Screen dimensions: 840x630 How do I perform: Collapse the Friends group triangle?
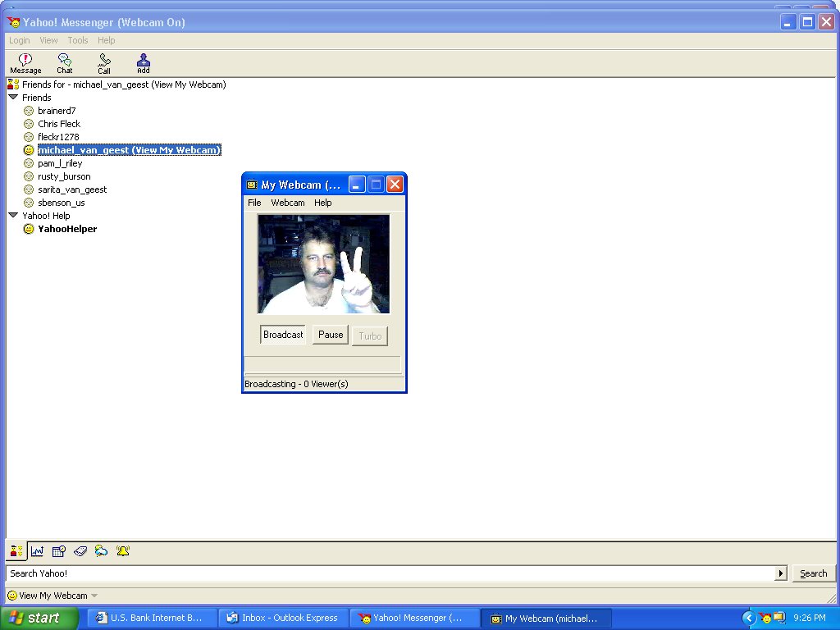13,98
